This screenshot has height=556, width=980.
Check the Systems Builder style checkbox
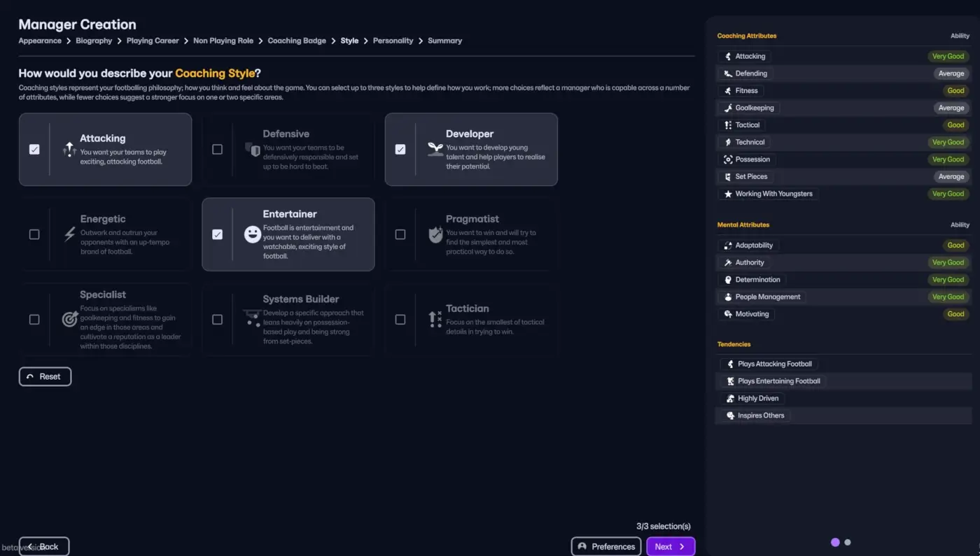click(217, 319)
